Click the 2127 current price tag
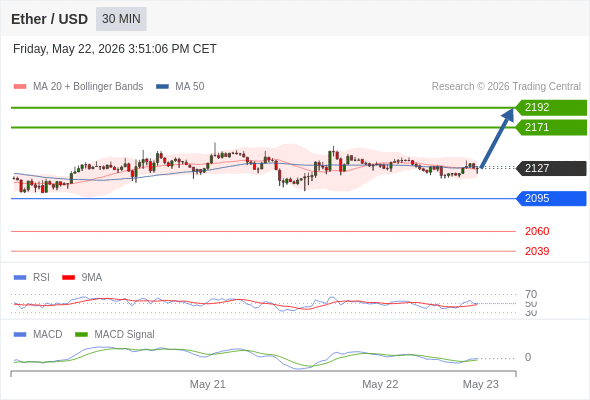Viewport: 590px width, 400px height. click(551, 168)
